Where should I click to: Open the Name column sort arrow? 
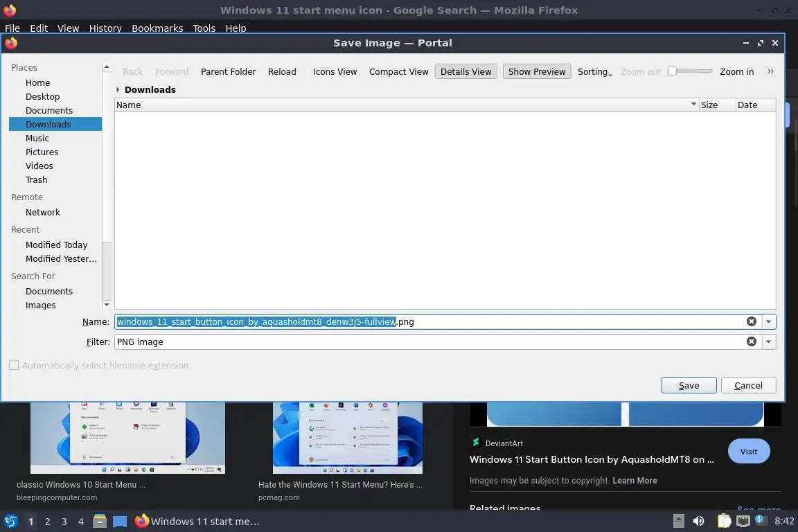(x=693, y=105)
